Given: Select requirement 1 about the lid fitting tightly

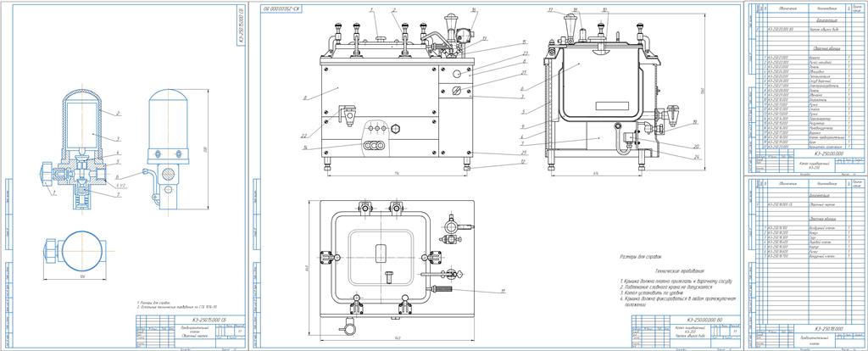Looking at the screenshot, I should tap(676, 281).
